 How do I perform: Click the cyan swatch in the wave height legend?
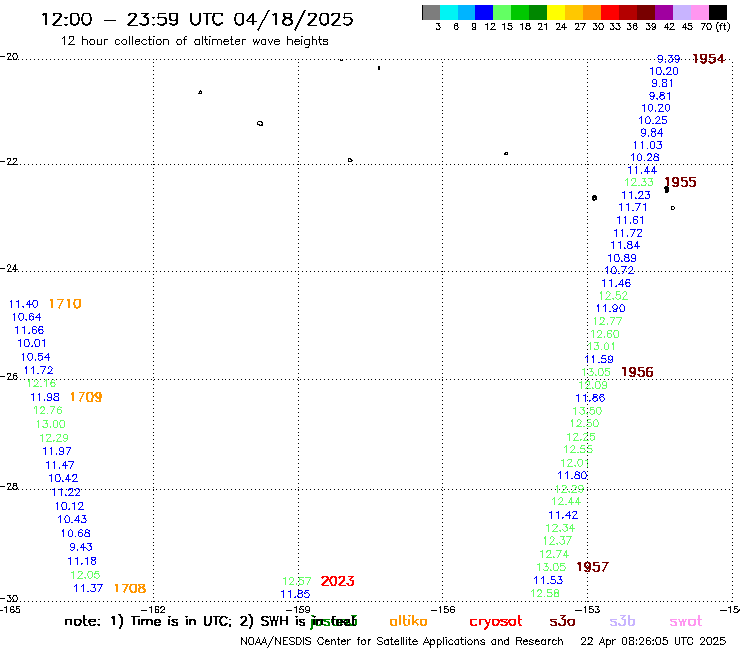(449, 12)
